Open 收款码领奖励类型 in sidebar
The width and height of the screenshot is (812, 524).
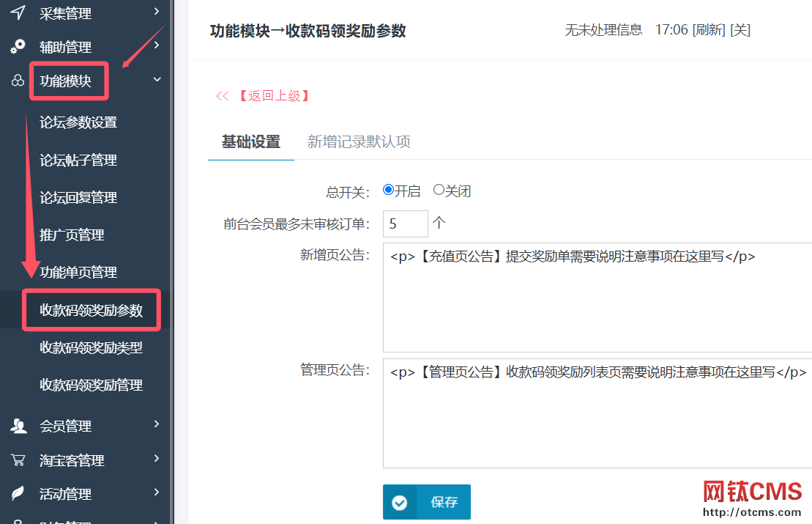(91, 347)
